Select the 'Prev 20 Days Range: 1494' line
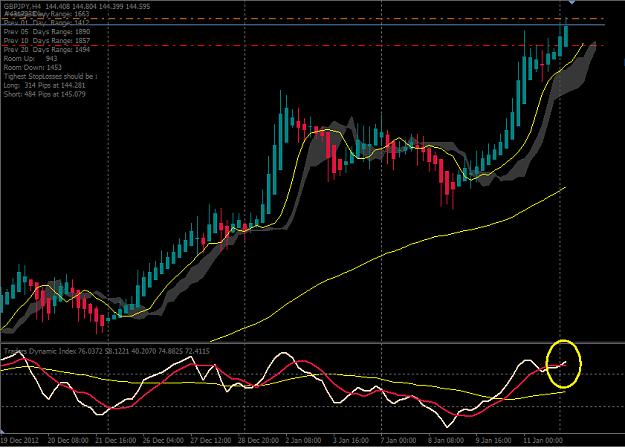The height and width of the screenshot is (448, 625). 47,49
